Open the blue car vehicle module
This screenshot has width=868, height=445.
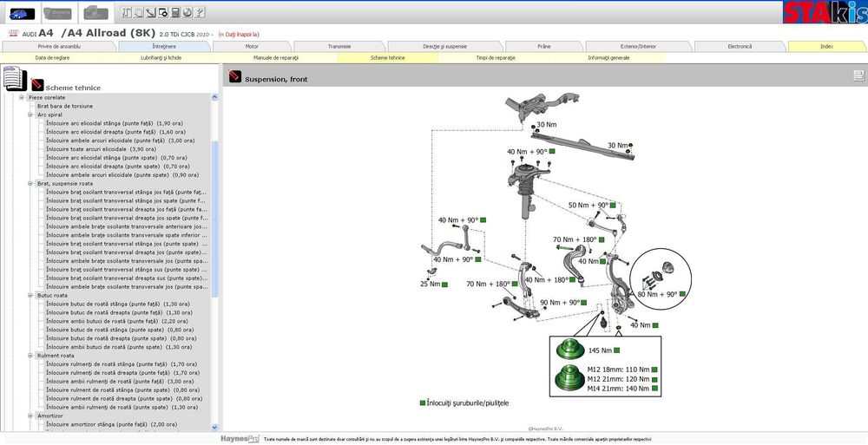click(23, 13)
